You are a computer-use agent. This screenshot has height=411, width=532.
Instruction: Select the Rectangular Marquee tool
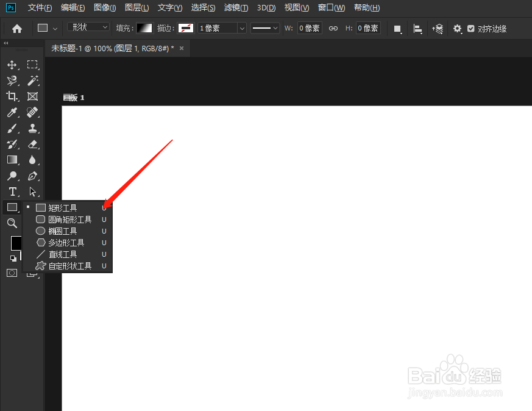[32, 65]
